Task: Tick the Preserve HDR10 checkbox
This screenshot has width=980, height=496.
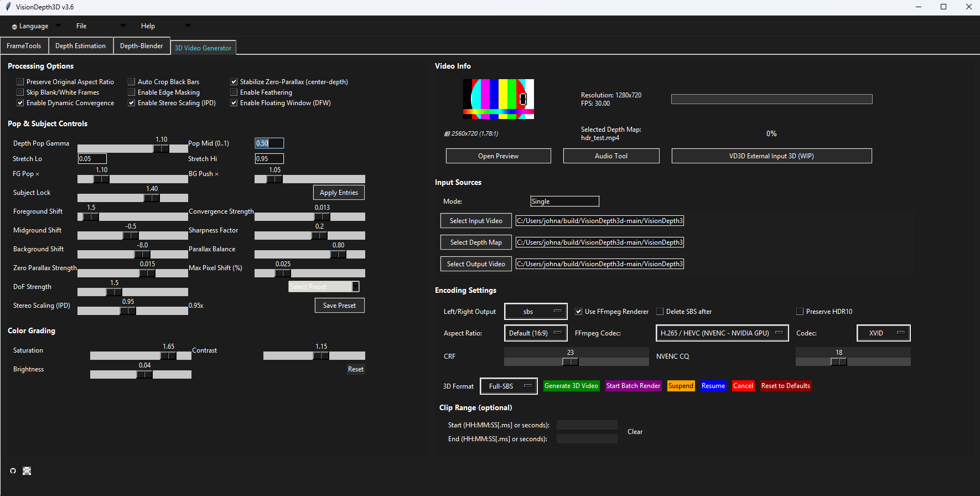Action: (800, 312)
